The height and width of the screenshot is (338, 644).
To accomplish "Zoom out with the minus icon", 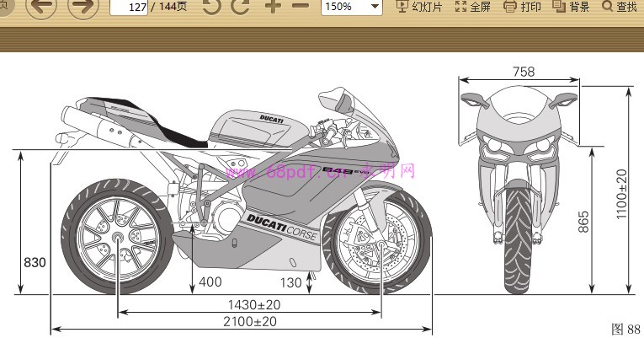I will [x=301, y=6].
